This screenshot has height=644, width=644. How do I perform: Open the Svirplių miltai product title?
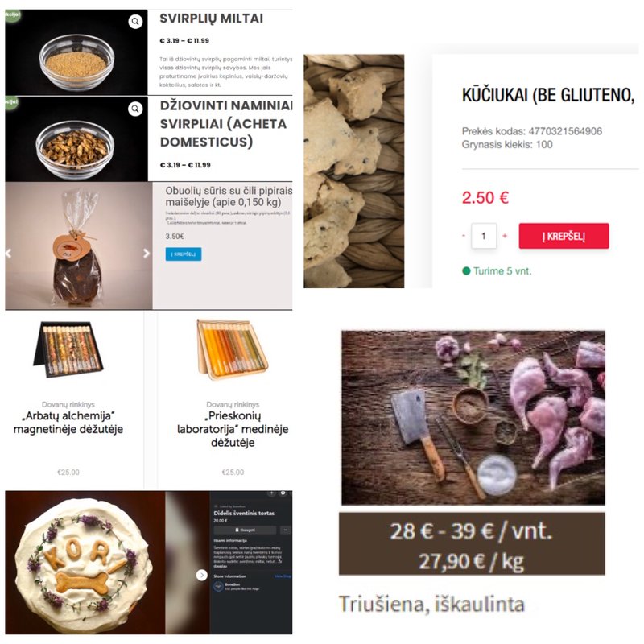click(x=211, y=19)
